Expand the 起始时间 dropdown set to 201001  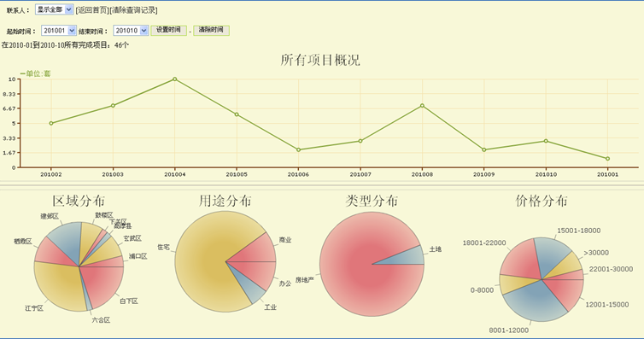tap(59, 31)
